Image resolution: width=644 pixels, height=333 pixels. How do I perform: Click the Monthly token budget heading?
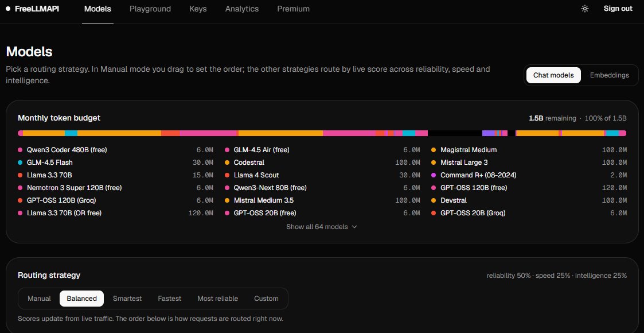[59, 118]
